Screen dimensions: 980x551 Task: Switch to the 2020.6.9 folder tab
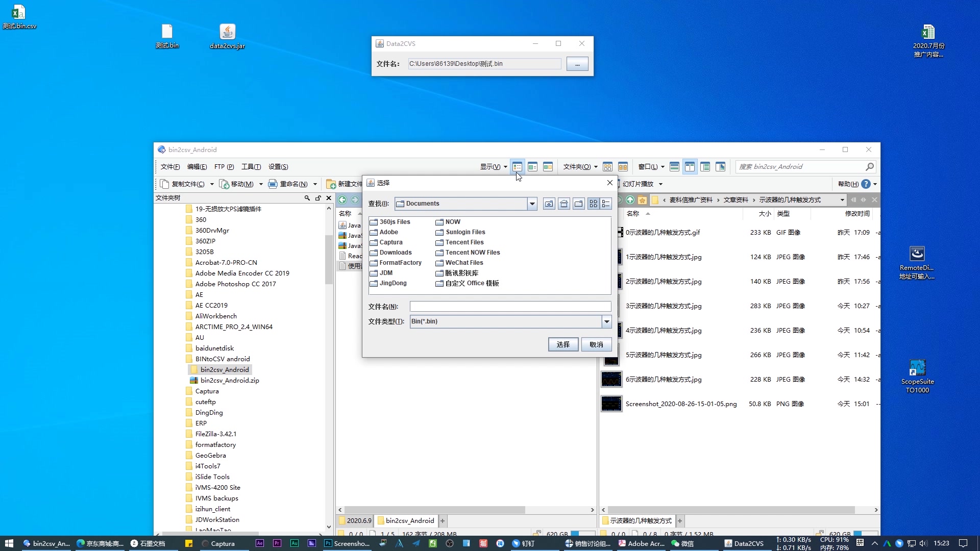(x=355, y=521)
